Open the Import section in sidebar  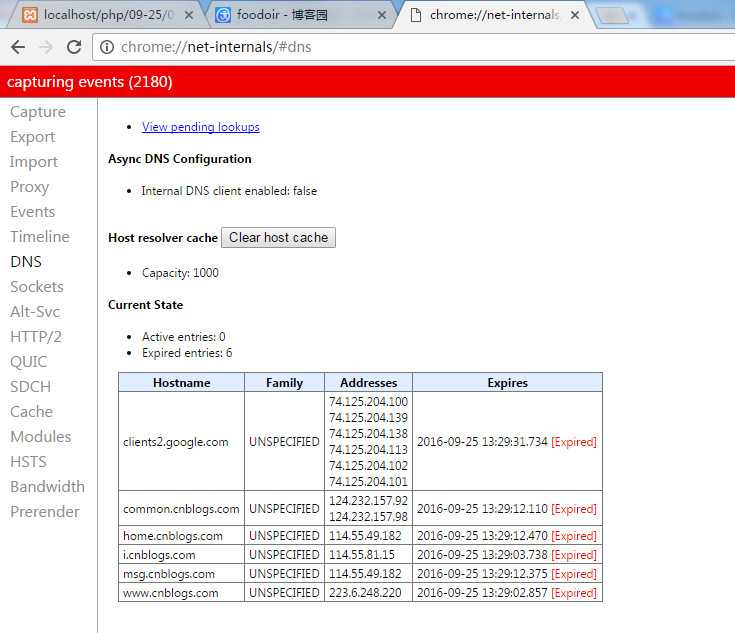point(34,162)
